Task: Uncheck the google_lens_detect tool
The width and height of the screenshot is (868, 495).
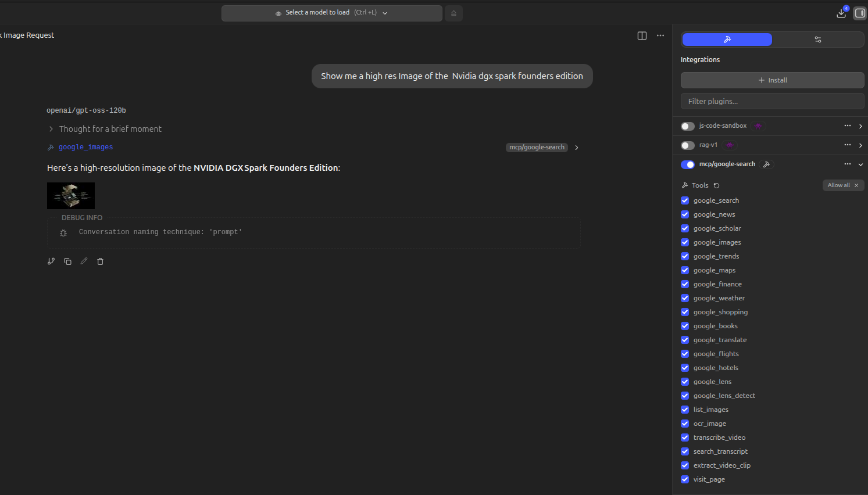Action: (x=685, y=396)
